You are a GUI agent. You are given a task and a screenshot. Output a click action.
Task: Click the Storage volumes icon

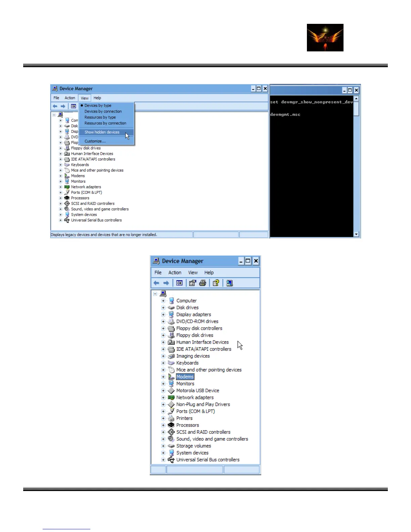point(171,446)
